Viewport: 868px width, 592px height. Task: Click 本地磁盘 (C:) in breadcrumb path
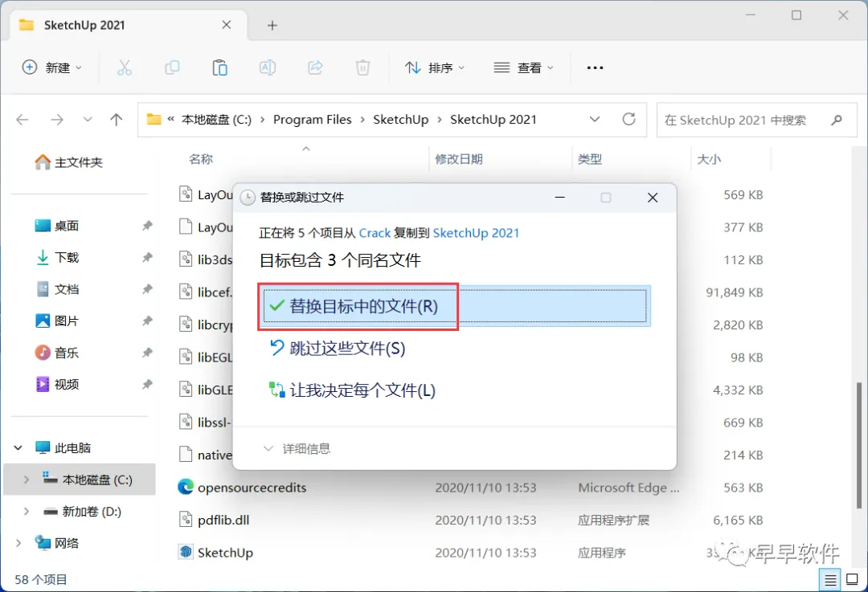pyautogui.click(x=216, y=120)
